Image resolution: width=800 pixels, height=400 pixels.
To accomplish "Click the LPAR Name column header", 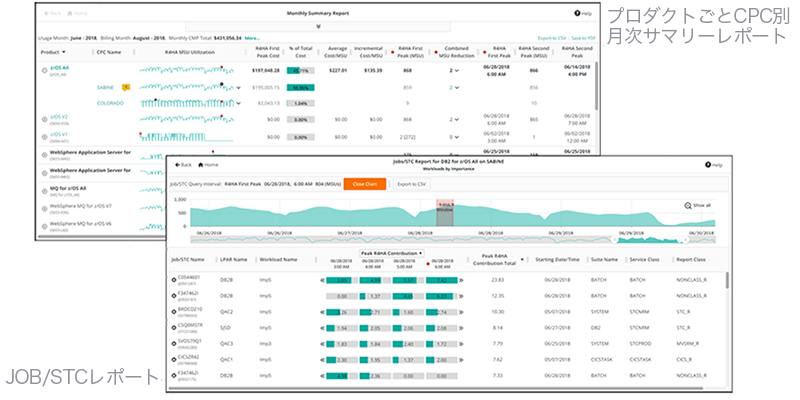I will coord(233,260).
